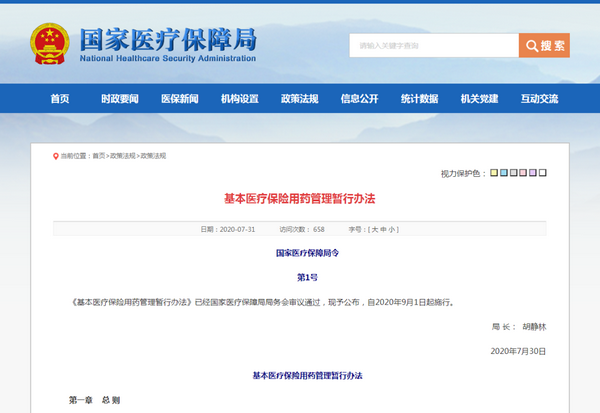600x413 pixels.
Task: Switch to the purple eye-protection color
Action: pyautogui.click(x=533, y=173)
